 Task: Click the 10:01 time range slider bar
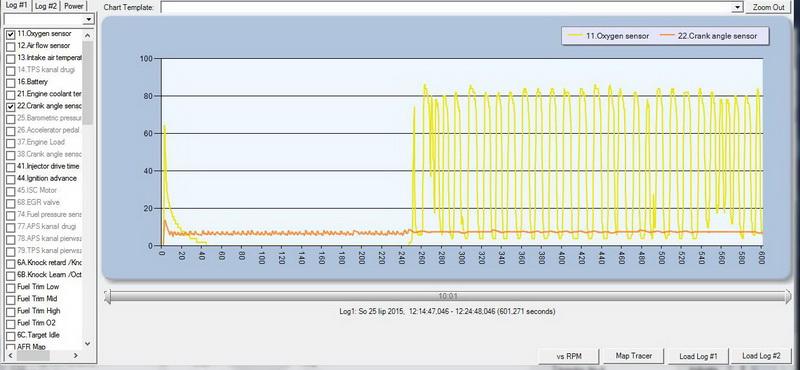pyautogui.click(x=447, y=297)
